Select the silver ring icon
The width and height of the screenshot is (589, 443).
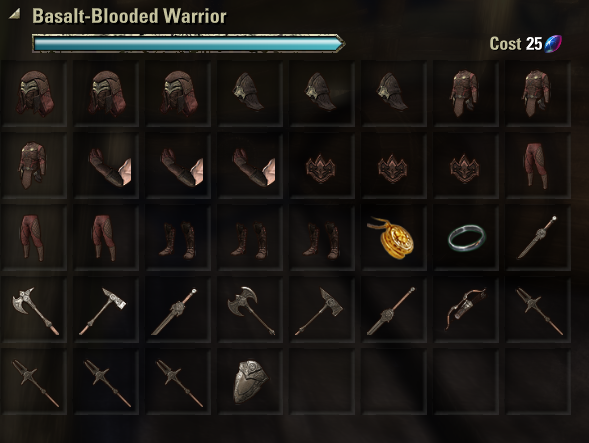point(466,237)
